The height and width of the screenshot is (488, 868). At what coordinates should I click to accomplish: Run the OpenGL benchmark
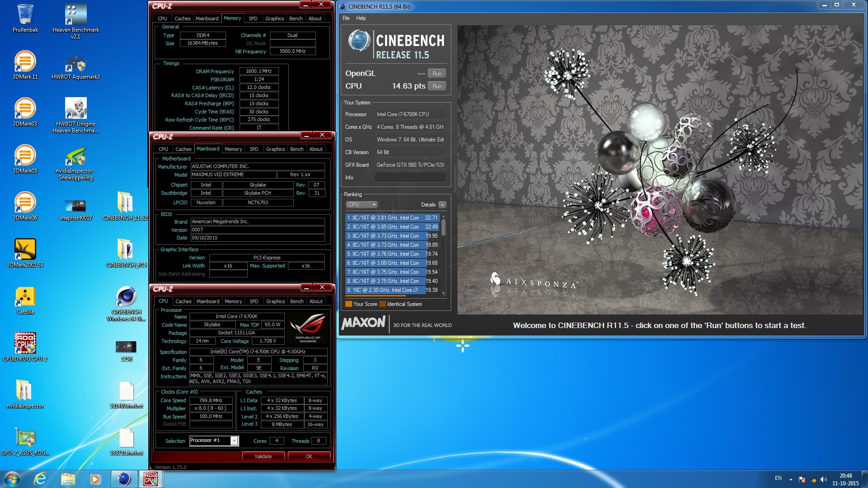click(437, 74)
